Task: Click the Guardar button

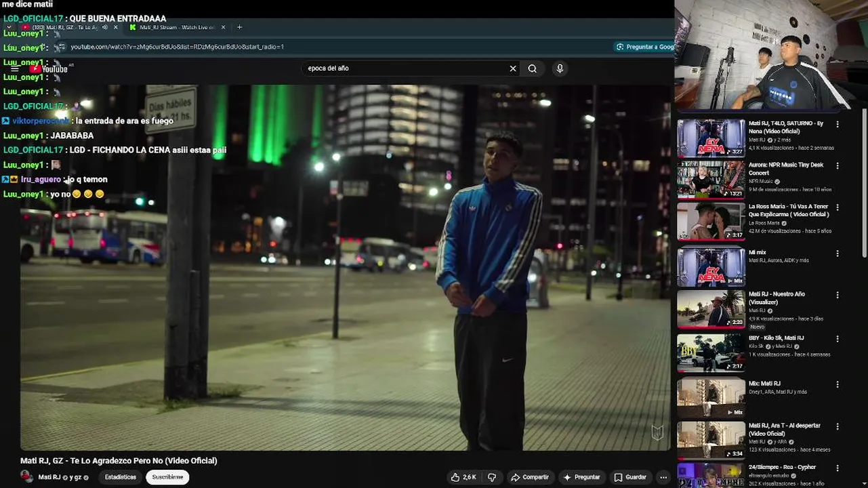Action: 630,477
